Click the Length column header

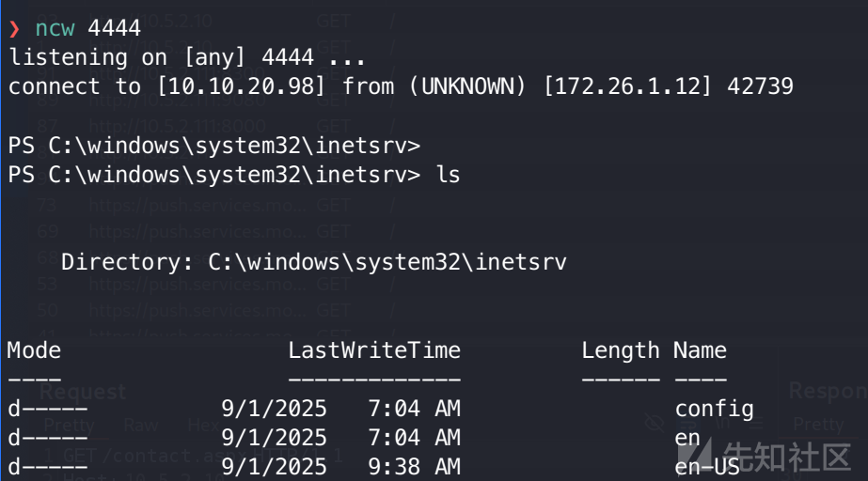(621, 351)
